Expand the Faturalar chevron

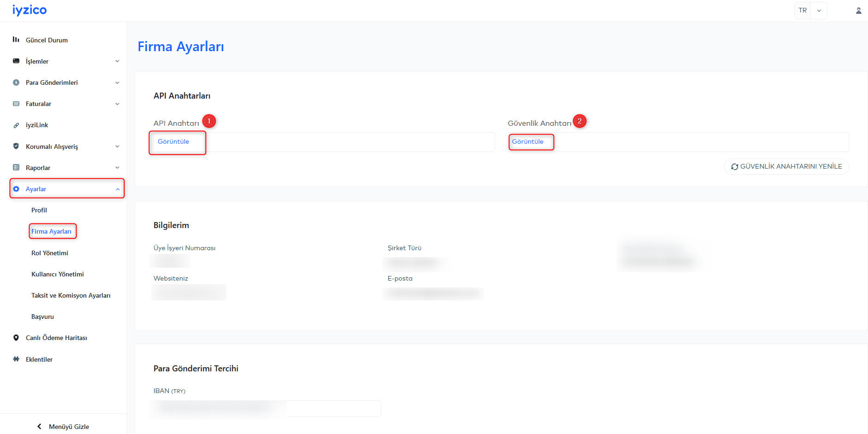(x=117, y=104)
